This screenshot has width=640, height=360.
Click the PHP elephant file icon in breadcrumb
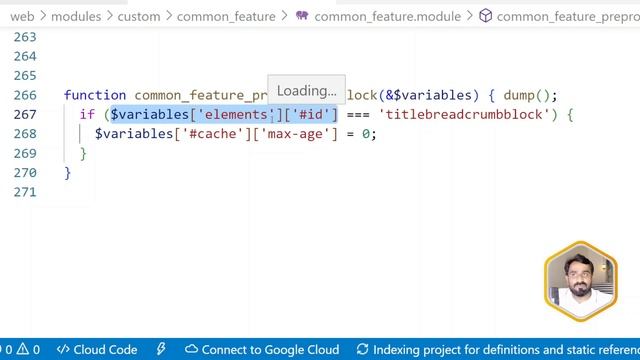click(302, 16)
